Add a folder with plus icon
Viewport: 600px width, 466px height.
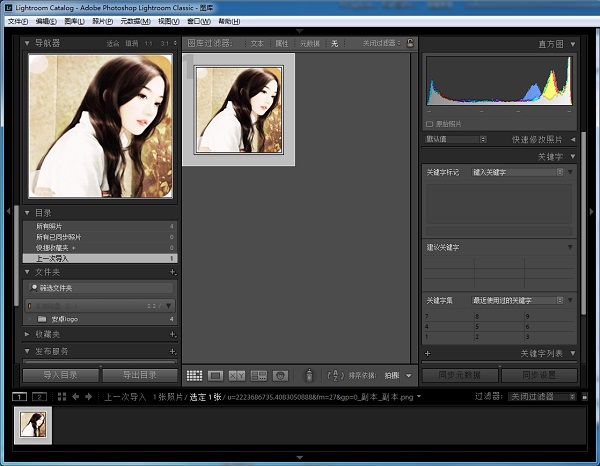[172, 271]
